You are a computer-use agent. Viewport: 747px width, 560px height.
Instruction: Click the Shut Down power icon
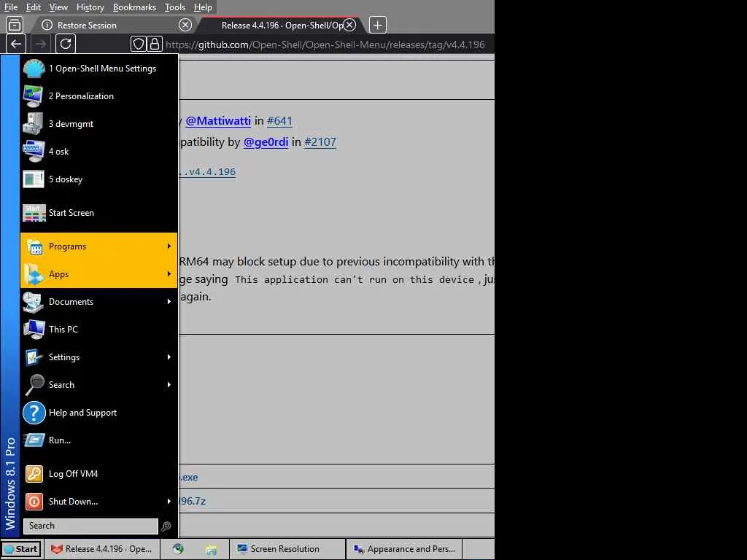(34, 502)
